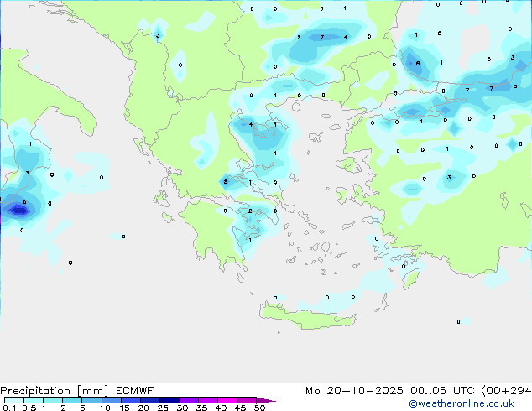Click the legend arrow tip above 50
532x411 pixels.
(x=266, y=400)
